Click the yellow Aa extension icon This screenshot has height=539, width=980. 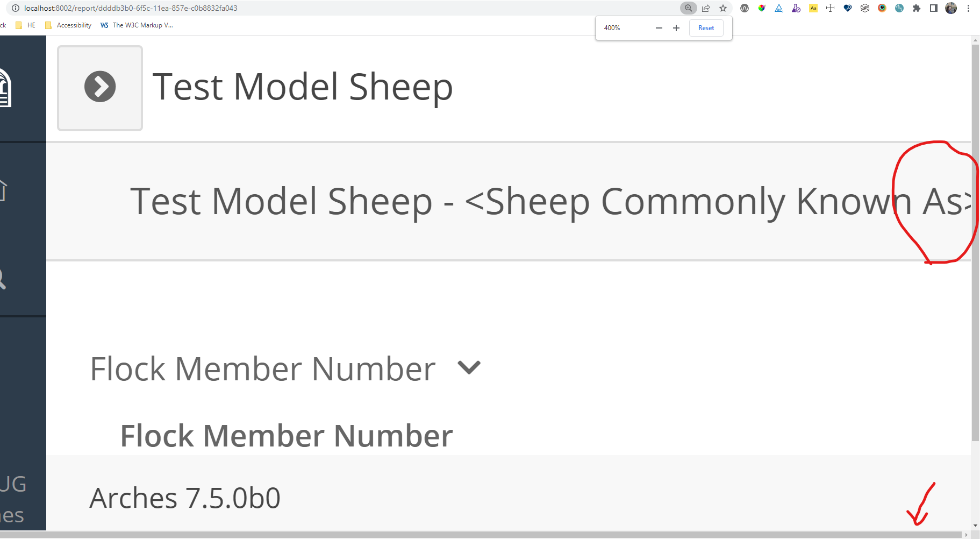point(813,8)
